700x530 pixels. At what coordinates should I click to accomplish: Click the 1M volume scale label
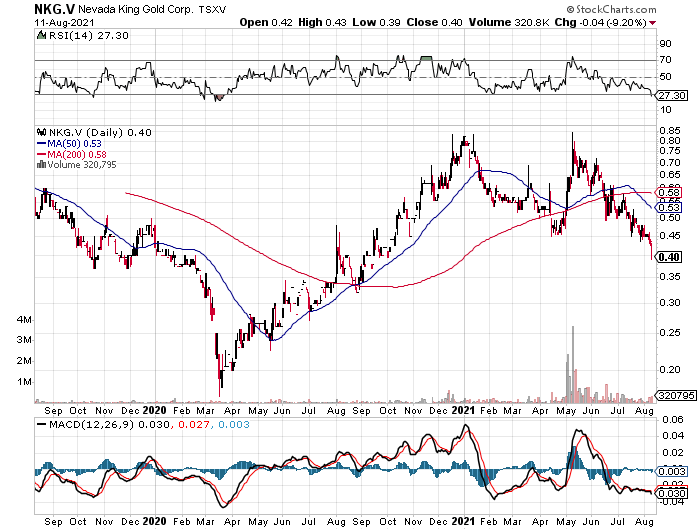tap(24, 382)
